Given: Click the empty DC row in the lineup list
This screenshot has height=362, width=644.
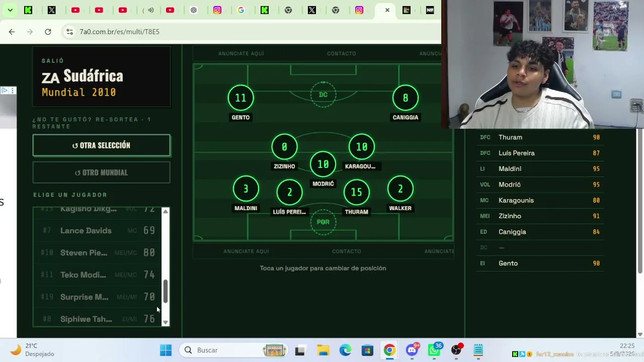Looking at the screenshot, I should coord(540,247).
